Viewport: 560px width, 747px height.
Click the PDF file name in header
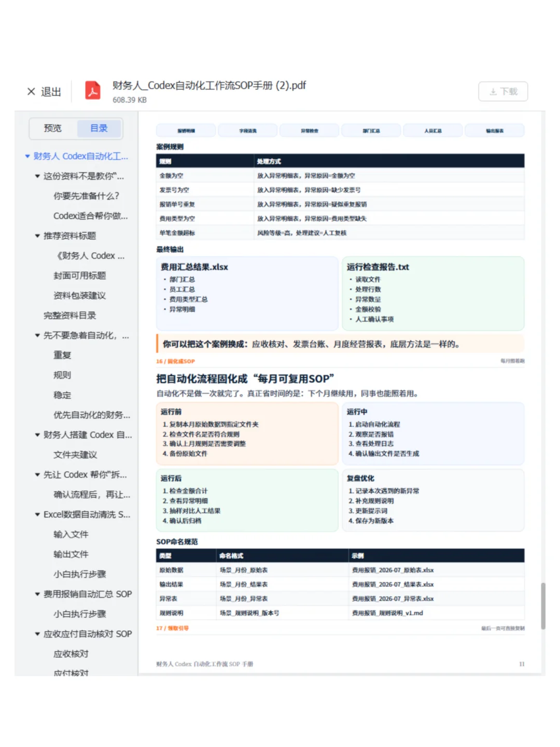pyautogui.click(x=209, y=86)
